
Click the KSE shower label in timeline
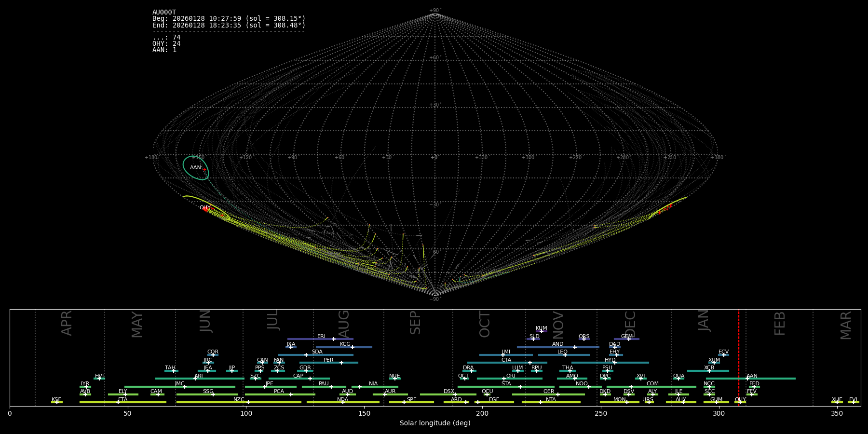click(x=56, y=400)
